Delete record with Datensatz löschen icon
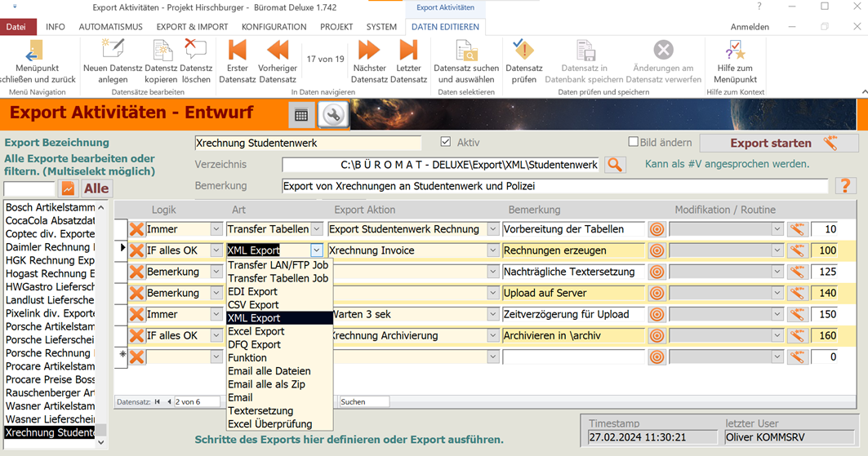This screenshot has width=868, height=456. click(x=196, y=51)
